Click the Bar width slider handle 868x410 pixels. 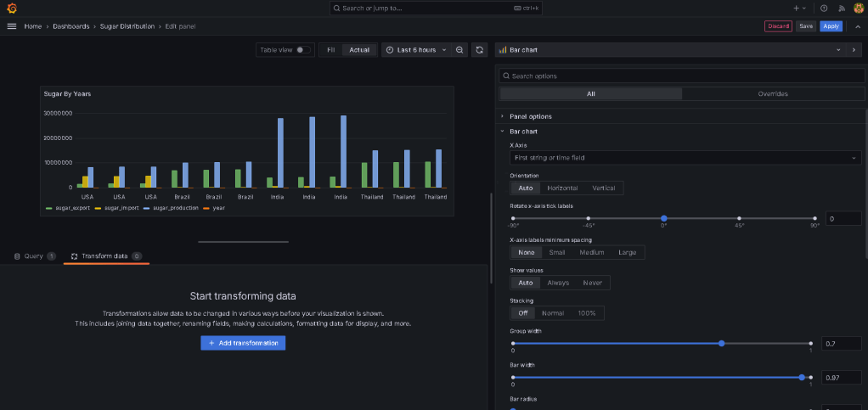802,378
